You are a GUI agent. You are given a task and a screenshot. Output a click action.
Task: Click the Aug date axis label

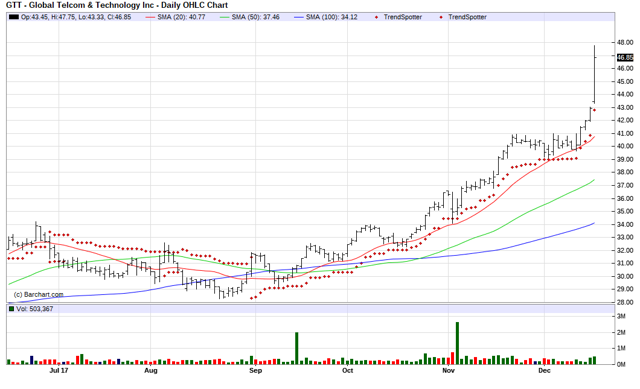151,371
